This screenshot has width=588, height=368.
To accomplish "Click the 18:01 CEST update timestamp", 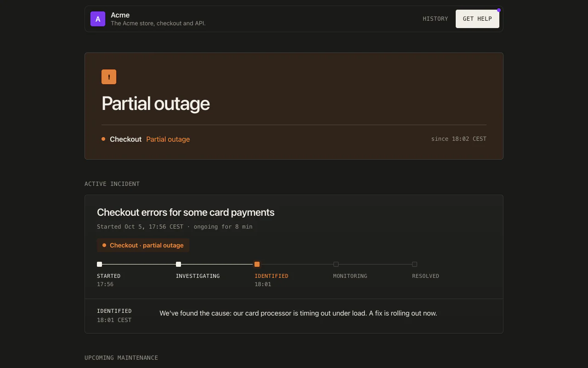I will [114, 320].
